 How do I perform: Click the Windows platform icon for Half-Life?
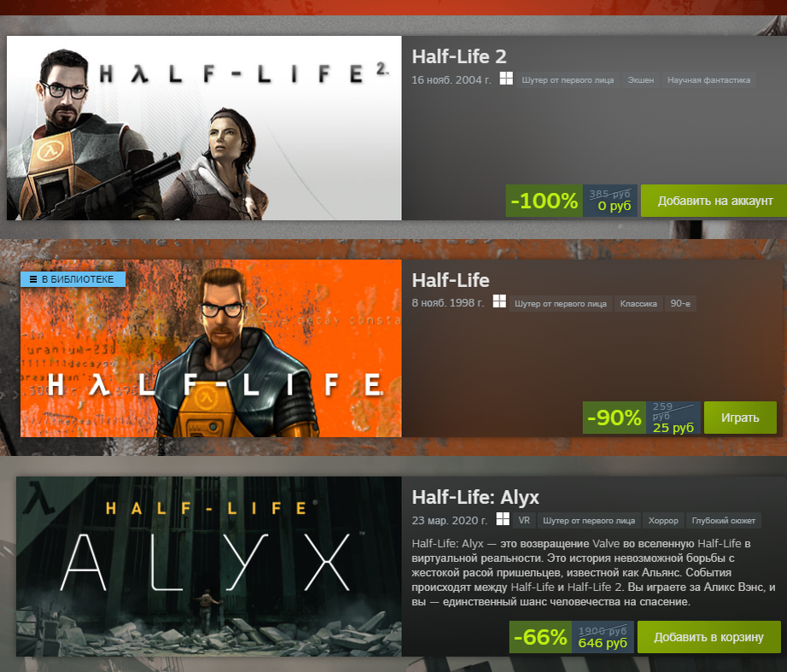coord(498,301)
